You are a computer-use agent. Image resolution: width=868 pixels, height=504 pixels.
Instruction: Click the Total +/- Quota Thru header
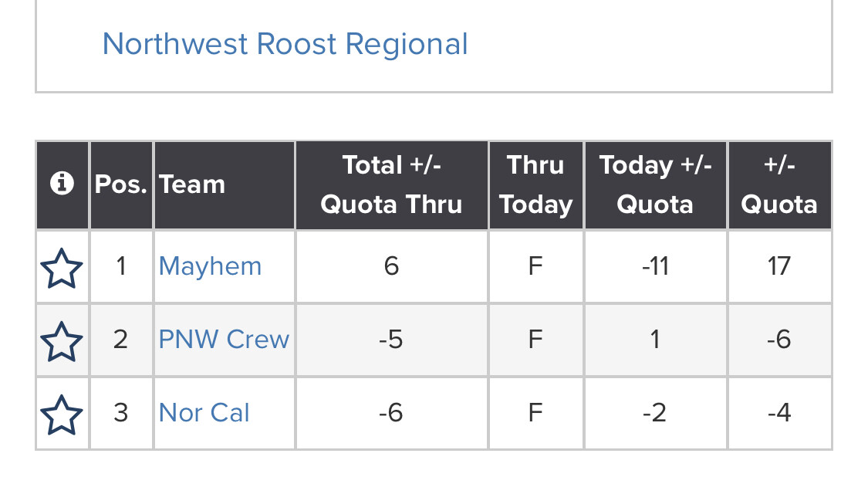click(x=391, y=184)
